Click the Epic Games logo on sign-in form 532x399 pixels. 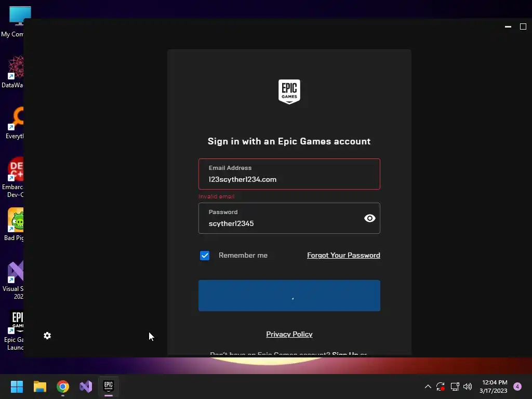click(x=289, y=91)
